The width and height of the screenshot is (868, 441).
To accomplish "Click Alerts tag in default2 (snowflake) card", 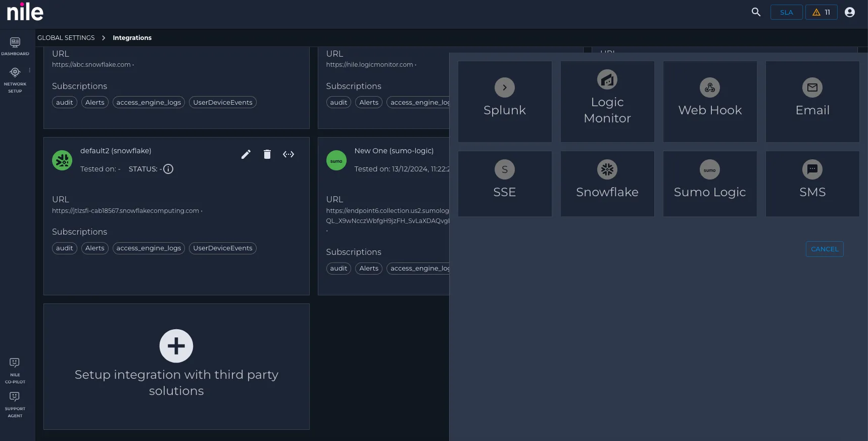I will [x=95, y=248].
